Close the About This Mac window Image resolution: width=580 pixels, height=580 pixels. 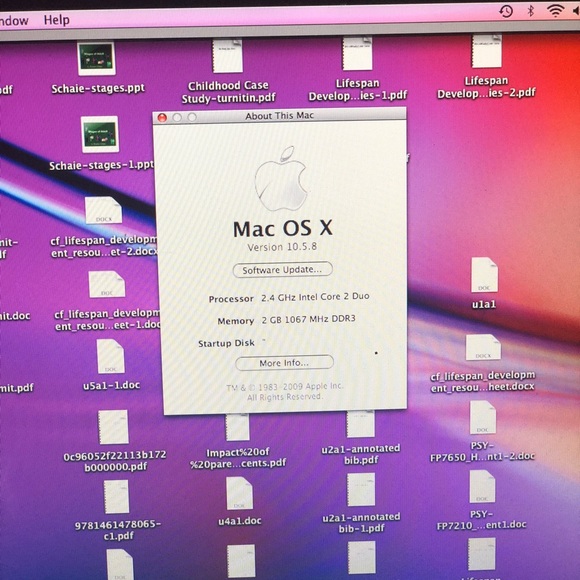[162, 118]
